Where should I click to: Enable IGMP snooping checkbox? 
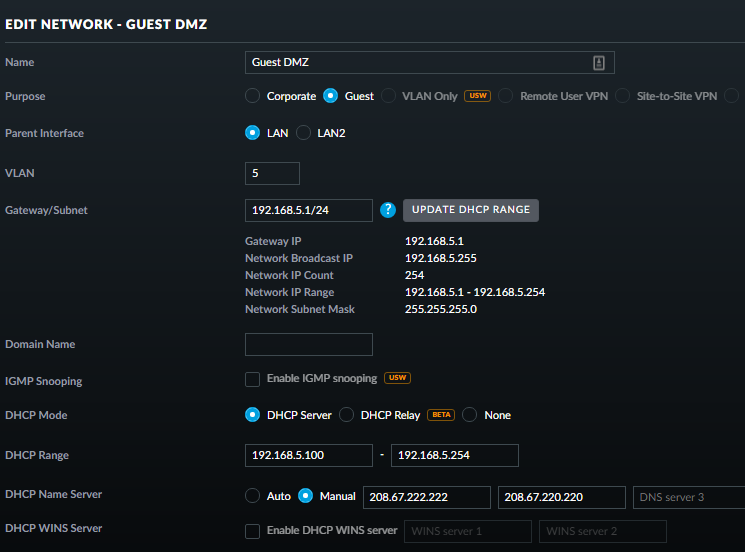pos(253,379)
